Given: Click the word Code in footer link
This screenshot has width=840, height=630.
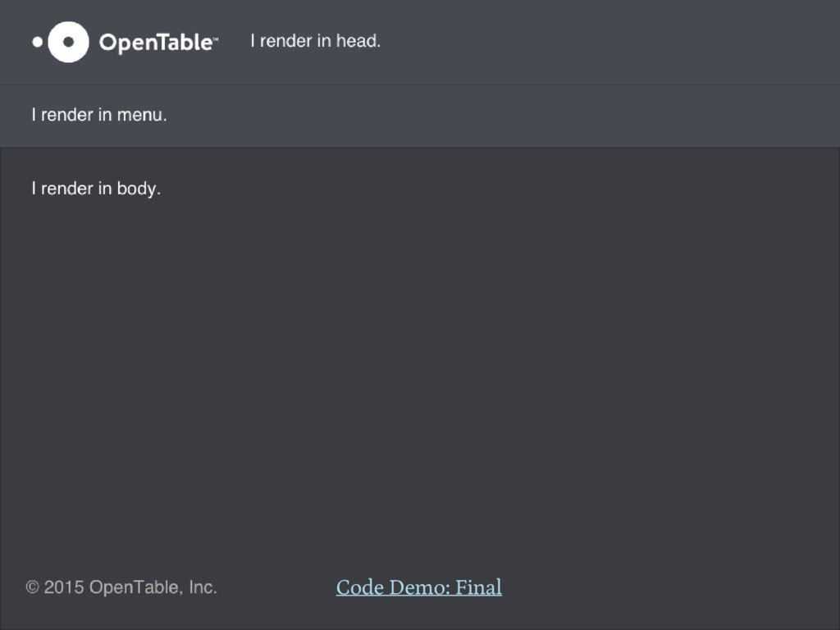Looking at the screenshot, I should tap(360, 587).
